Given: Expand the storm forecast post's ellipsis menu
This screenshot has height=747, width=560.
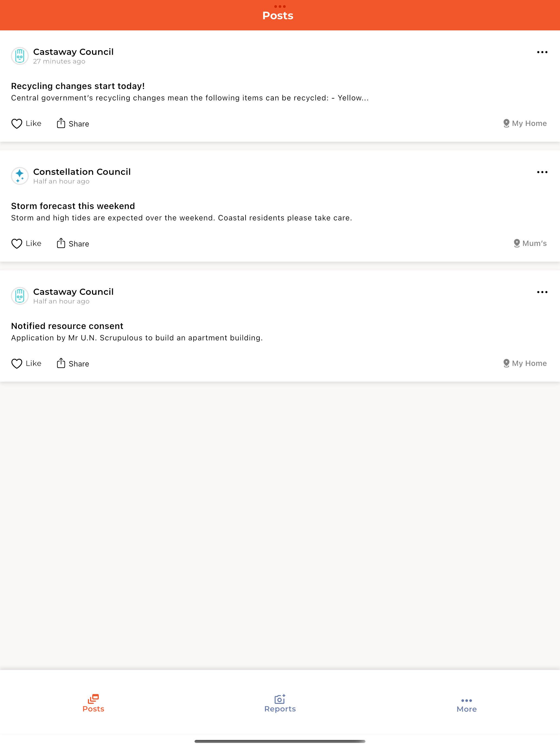Looking at the screenshot, I should click(542, 172).
